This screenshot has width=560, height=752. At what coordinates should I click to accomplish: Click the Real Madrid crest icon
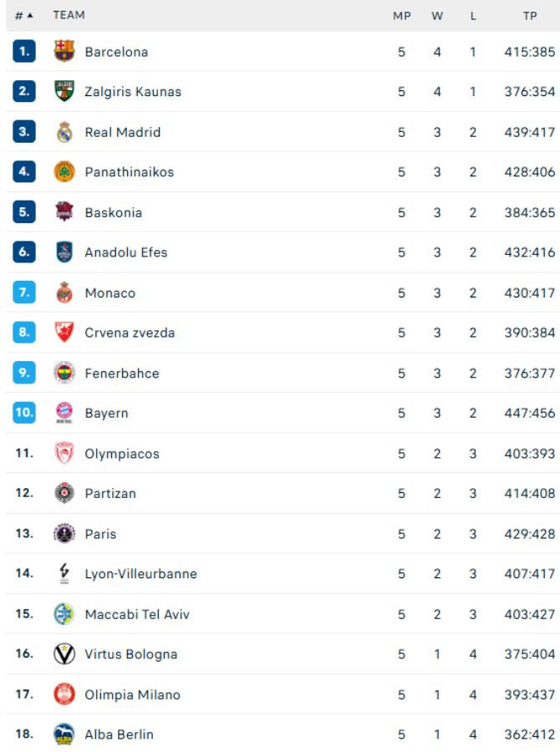coord(64,132)
